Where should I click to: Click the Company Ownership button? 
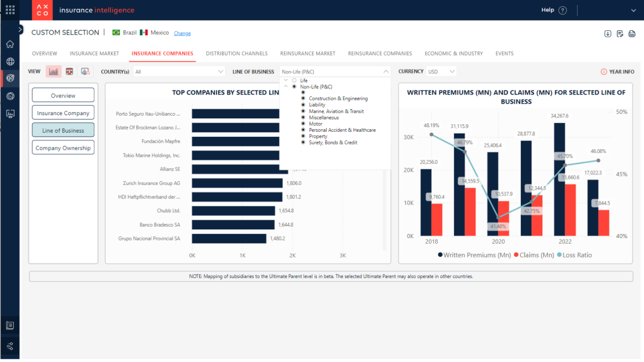pos(63,148)
